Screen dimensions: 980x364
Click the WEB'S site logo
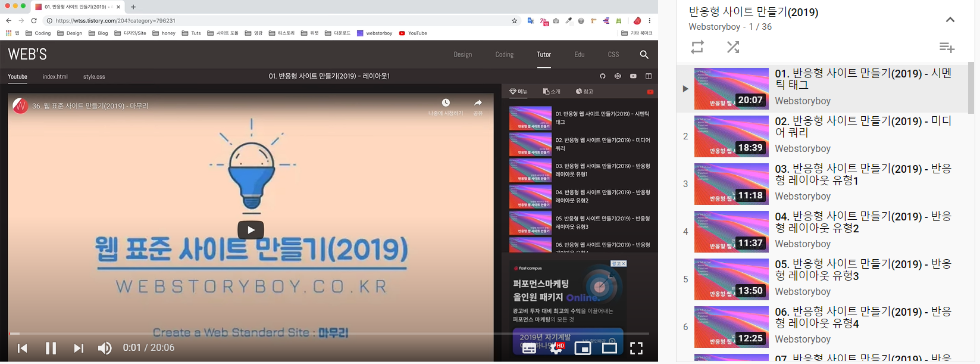(x=27, y=54)
